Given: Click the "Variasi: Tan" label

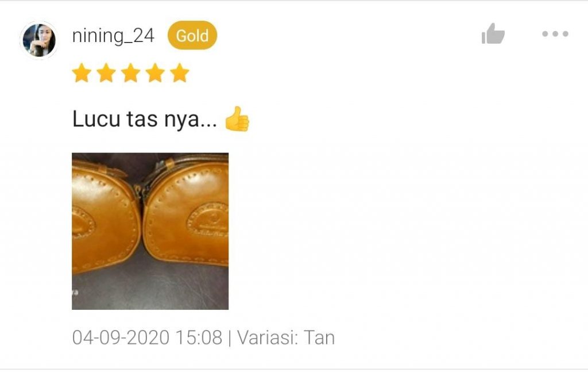Looking at the screenshot, I should (286, 337).
